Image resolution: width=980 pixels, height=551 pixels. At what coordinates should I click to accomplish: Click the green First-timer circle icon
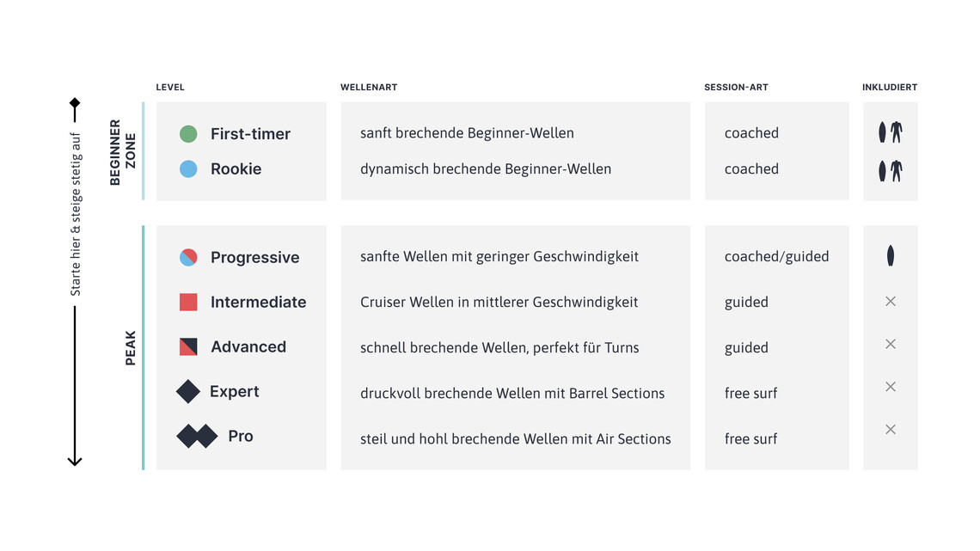(x=188, y=133)
